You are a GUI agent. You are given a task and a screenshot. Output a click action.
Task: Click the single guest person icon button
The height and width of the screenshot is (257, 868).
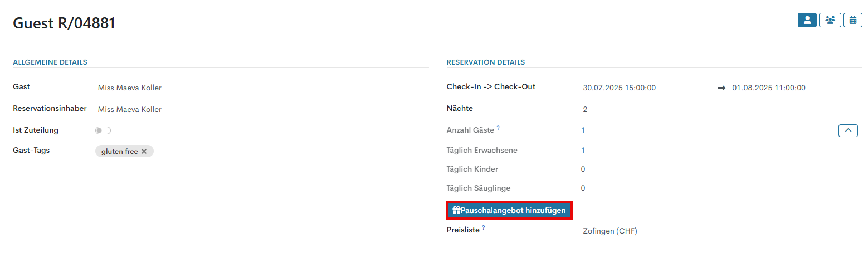point(807,20)
